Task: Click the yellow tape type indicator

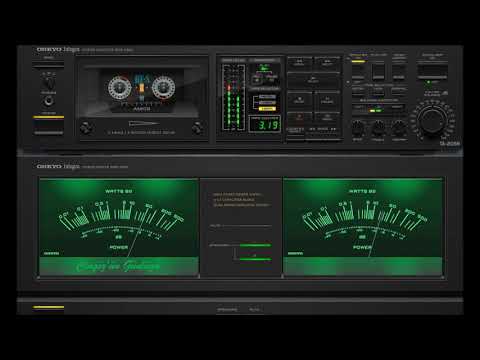Action: pos(267,109)
